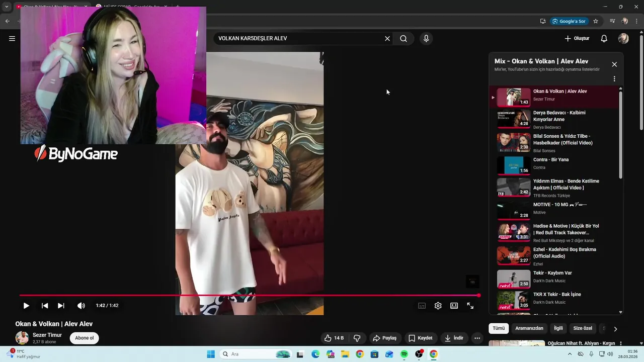
Task: Download with the İndir button
Action: click(454, 338)
